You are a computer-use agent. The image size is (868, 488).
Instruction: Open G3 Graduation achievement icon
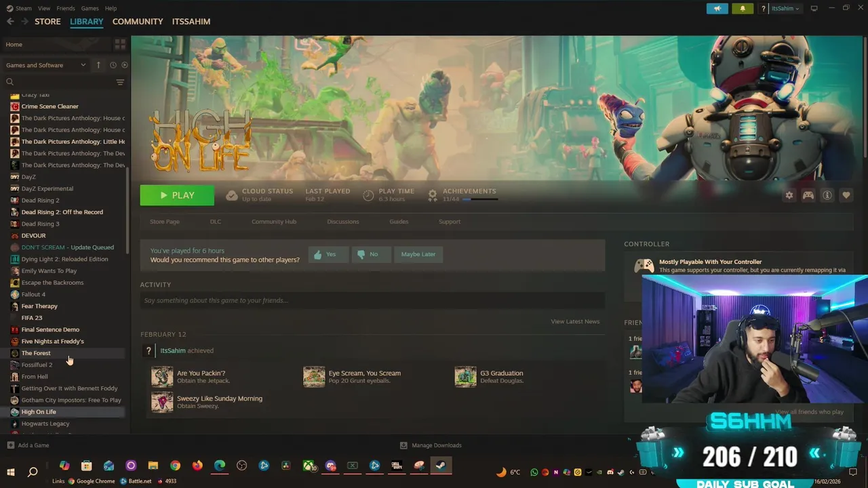pyautogui.click(x=466, y=377)
